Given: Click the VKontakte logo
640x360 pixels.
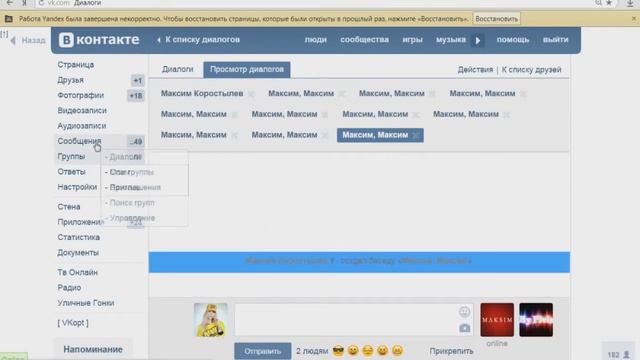Looking at the screenshot, I should pos(99,40).
